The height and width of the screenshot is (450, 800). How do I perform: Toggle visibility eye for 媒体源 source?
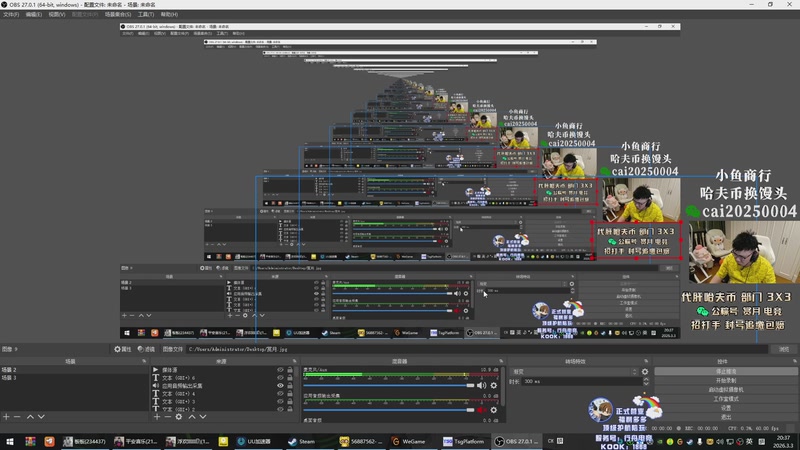click(x=280, y=370)
